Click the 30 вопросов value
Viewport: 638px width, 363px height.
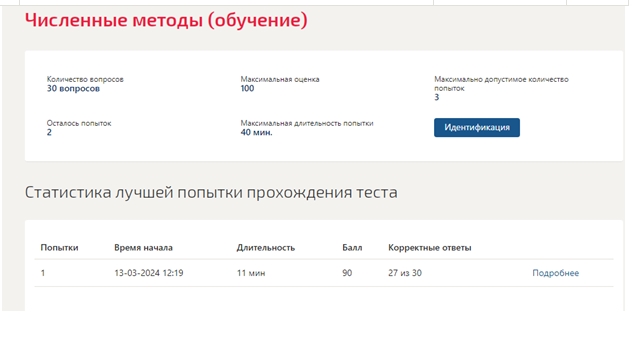point(73,88)
